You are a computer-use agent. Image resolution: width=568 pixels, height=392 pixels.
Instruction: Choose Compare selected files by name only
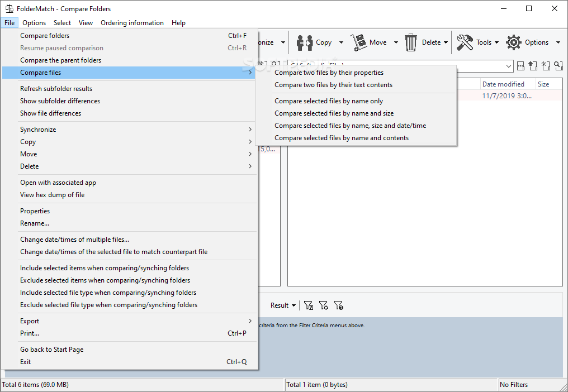[356, 101]
